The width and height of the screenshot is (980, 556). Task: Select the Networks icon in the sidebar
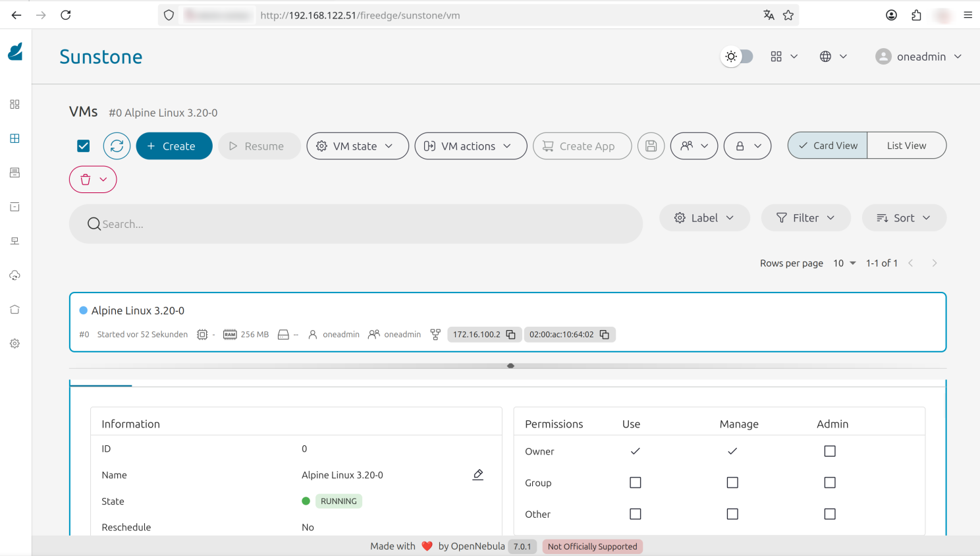coord(14,240)
